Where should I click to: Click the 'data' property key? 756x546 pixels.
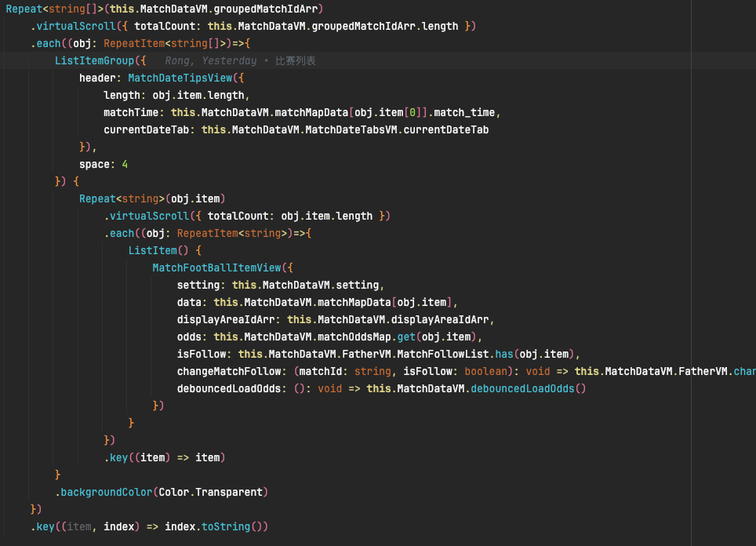coord(189,303)
